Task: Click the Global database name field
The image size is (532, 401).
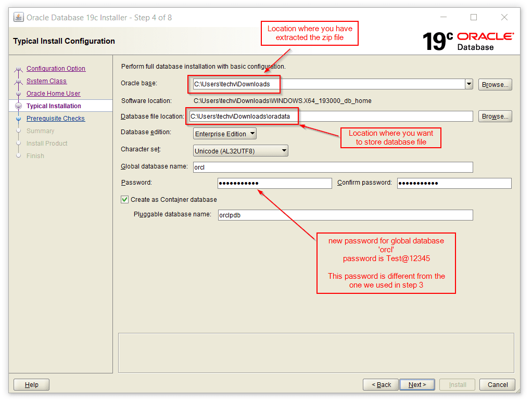Action: tap(332, 167)
